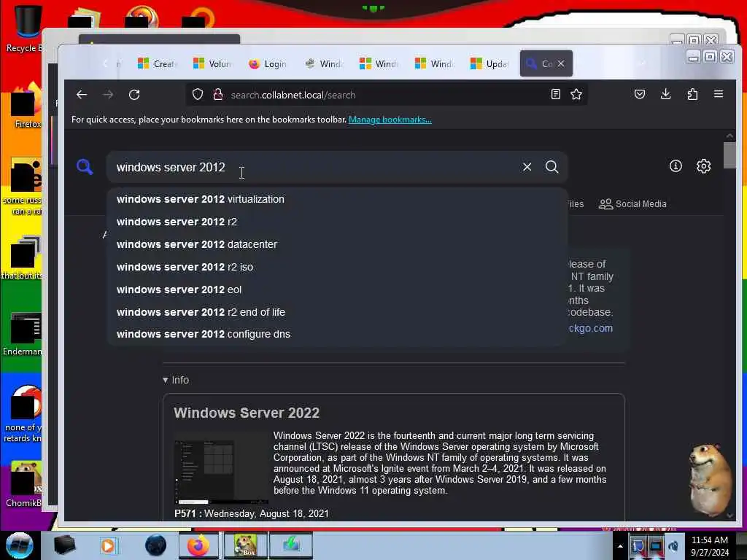Viewport: 747px width, 560px height.
Task: Bookmark this page with the star icon
Action: (x=576, y=94)
